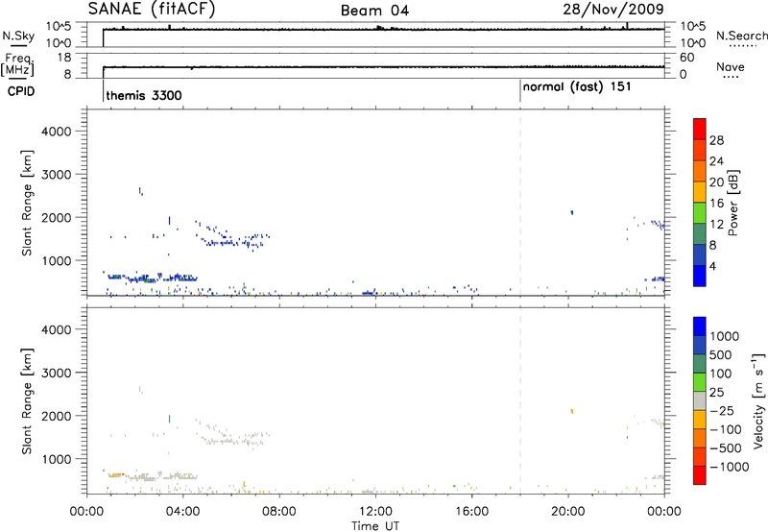768x532 pixels.
Task: Click the 'Velocity [m s-1]' colorbar label
Action: click(758, 400)
